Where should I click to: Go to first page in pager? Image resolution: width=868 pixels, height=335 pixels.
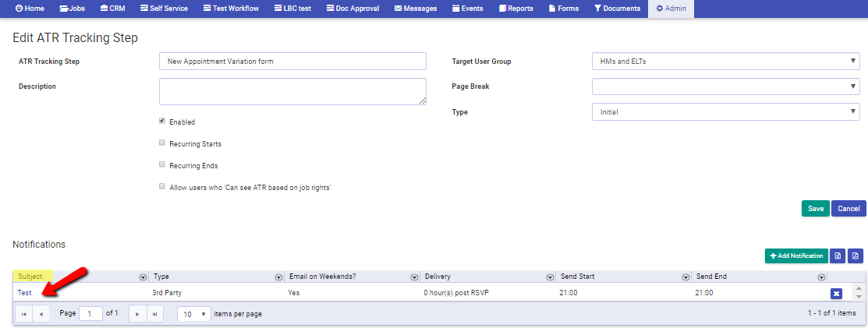(23, 314)
